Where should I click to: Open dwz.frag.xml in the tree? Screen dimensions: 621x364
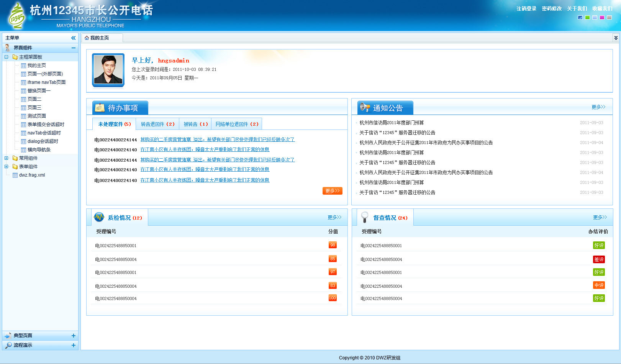click(x=32, y=175)
